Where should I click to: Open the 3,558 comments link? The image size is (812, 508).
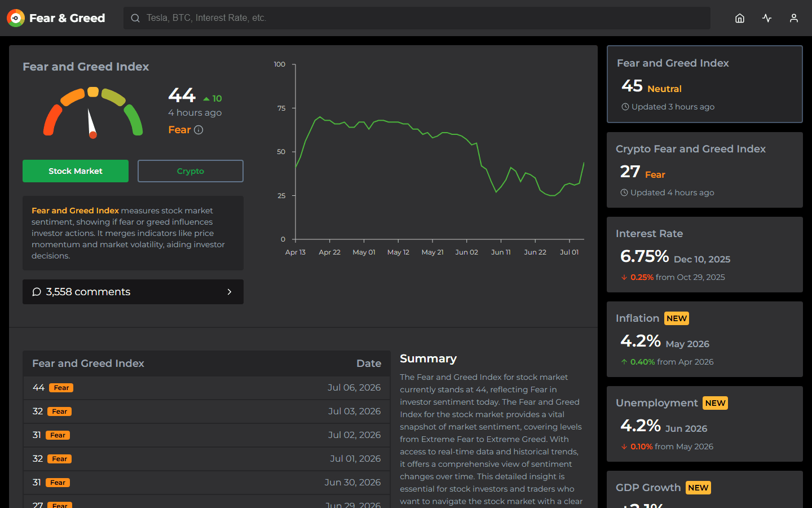133,292
